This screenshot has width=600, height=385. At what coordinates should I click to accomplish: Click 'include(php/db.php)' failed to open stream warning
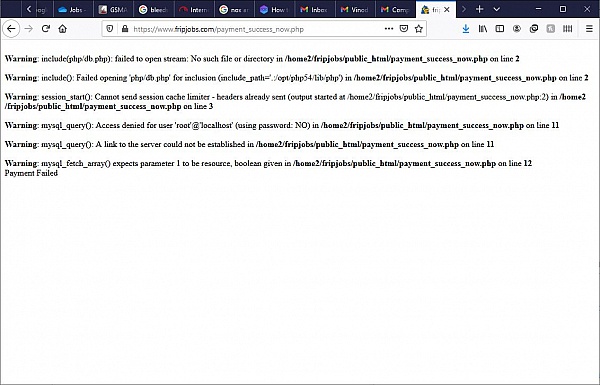click(262, 59)
